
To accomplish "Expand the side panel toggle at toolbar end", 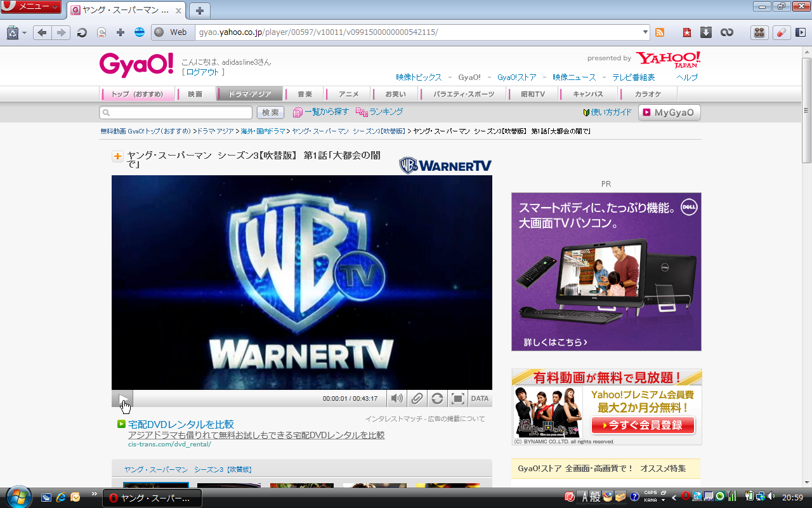I will (x=801, y=32).
